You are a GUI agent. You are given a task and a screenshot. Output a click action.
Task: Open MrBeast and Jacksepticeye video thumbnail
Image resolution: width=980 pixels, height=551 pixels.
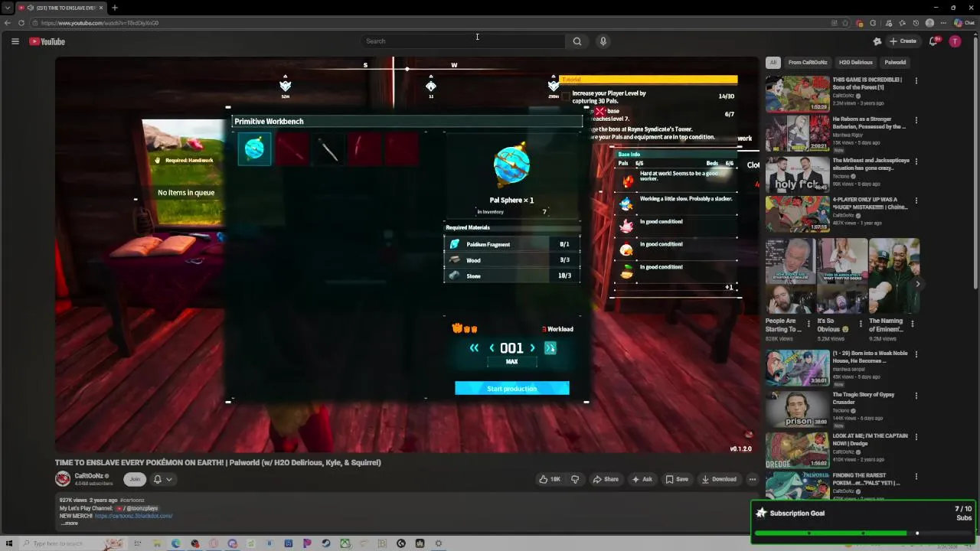797,174
